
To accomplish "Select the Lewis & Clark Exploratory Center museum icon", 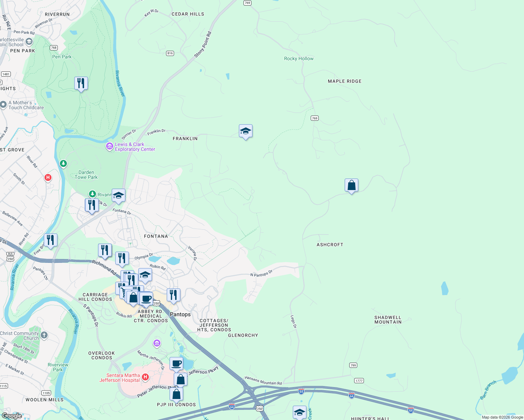I will tap(109, 146).
